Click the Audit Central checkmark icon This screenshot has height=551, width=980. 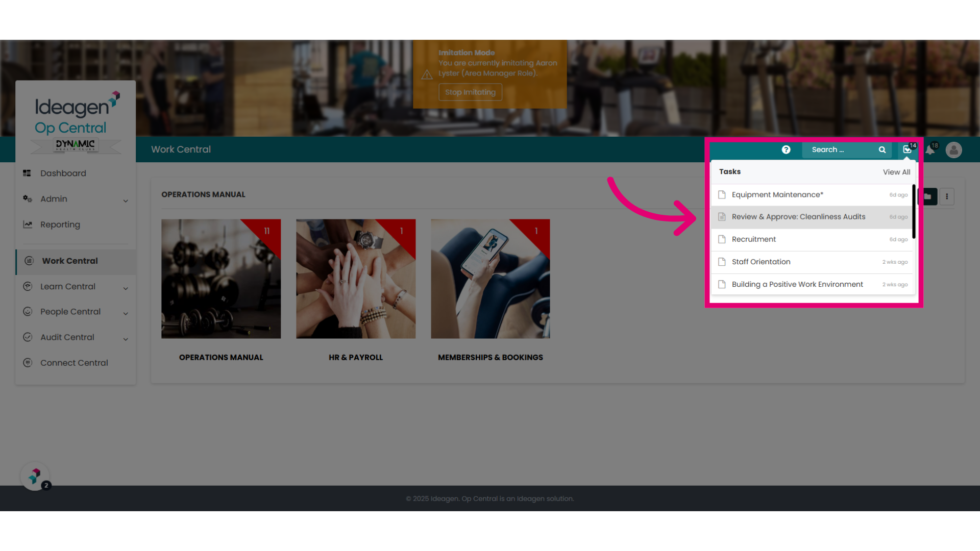point(28,337)
